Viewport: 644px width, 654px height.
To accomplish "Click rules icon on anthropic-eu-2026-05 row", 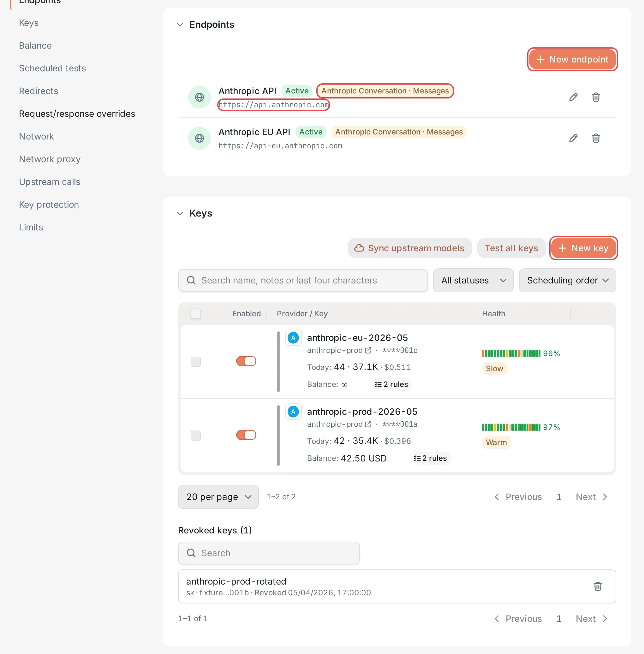I will point(378,384).
